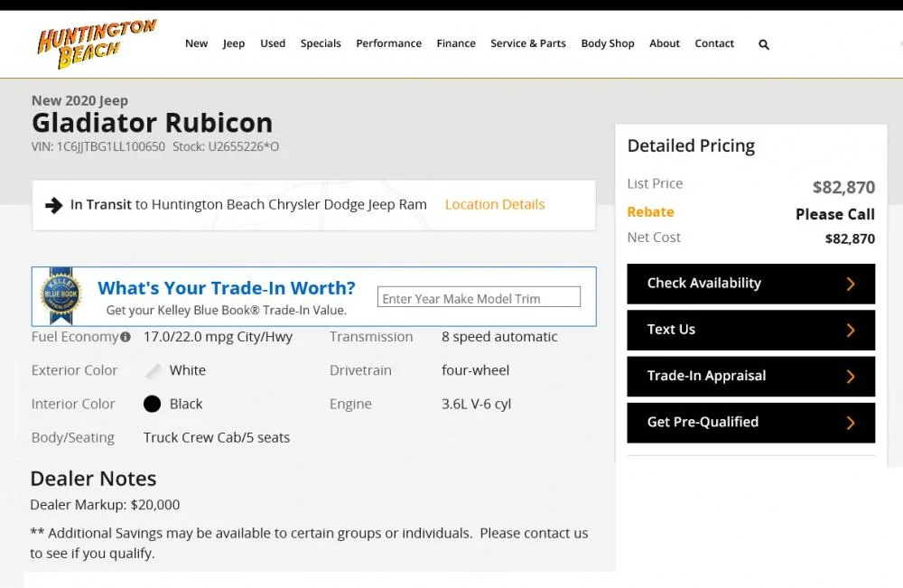The width and height of the screenshot is (903, 588).
Task: Click the Additional Savings disclaimer text
Action: pos(309,543)
